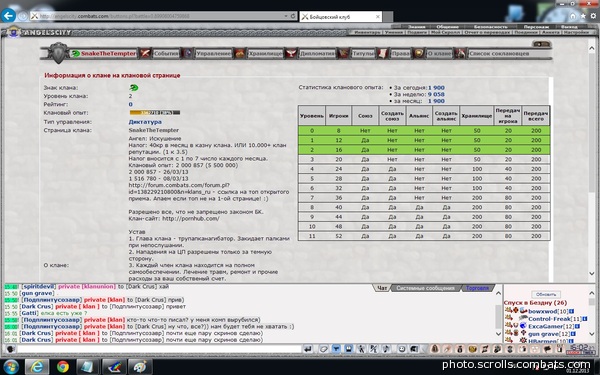Open the Хранилище clan section
The height and width of the screenshot is (375, 600).
coord(265,54)
